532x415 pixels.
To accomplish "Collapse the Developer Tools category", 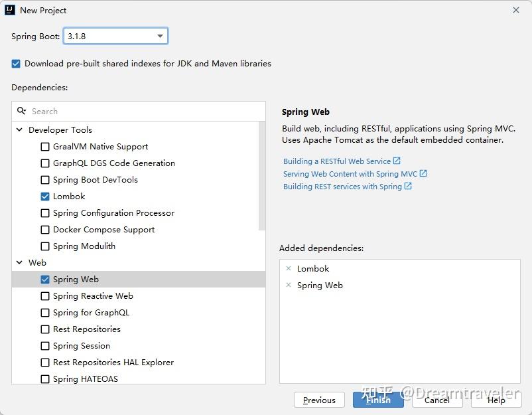I will [20, 130].
